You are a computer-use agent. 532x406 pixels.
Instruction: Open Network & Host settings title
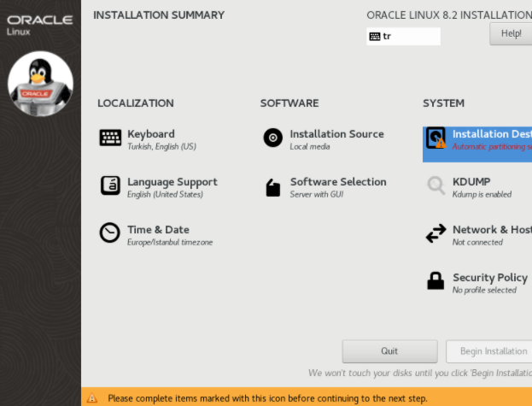493,230
